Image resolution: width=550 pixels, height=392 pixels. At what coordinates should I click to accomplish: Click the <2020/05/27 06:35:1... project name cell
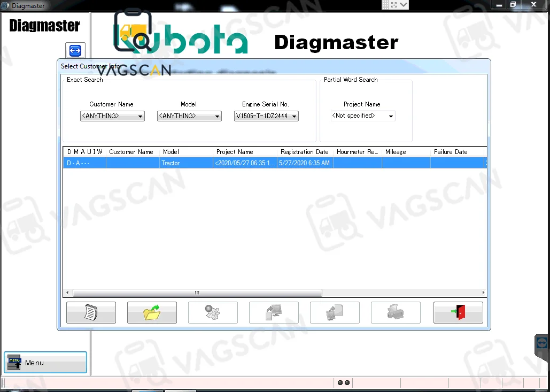245,163
